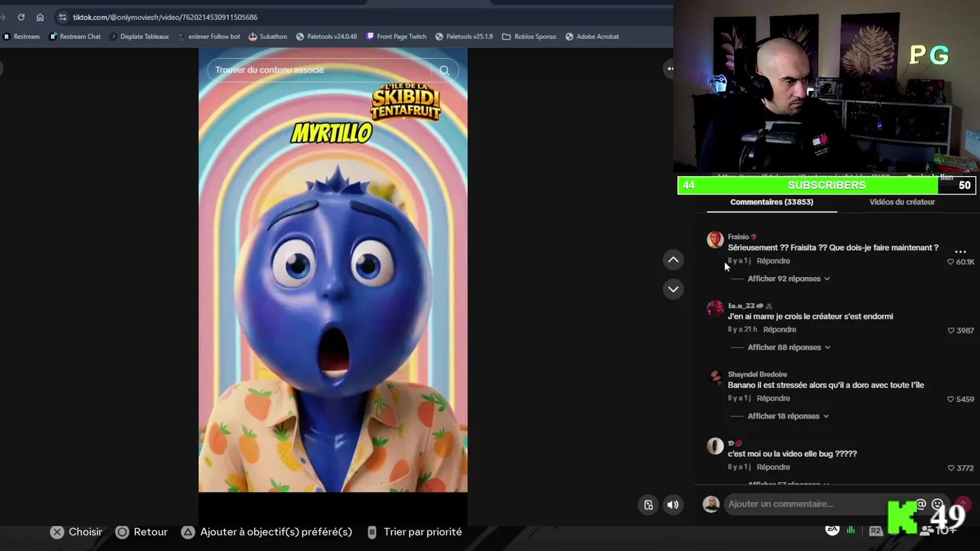Click the 'Choisir' X button prompt
Screen dimensions: 980x551
click(x=77, y=532)
